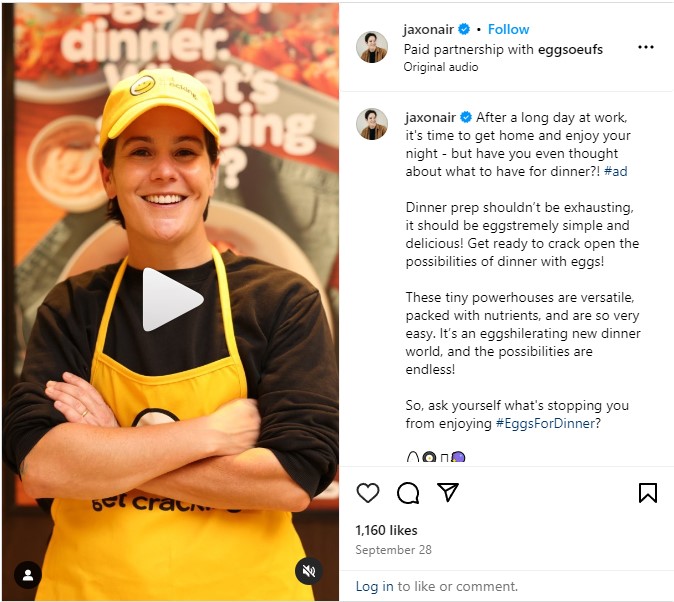Click the #ad hashtag
674x602 pixels.
click(x=616, y=172)
